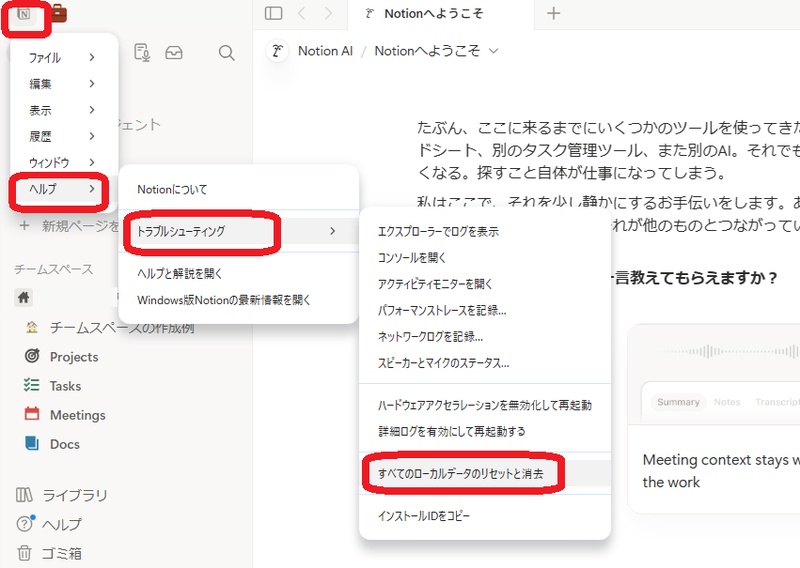Go back with the left arrow
The width and height of the screenshot is (800, 568).
tap(302, 13)
